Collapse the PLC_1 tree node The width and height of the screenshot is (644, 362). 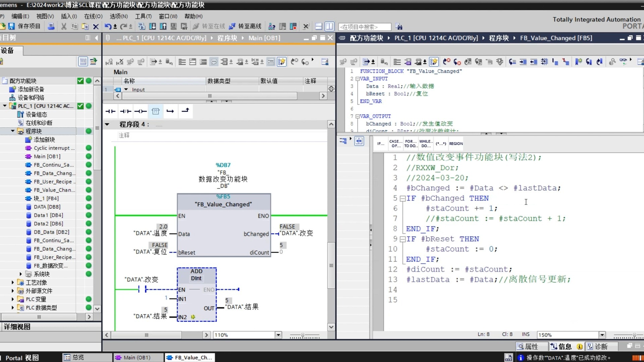point(5,106)
